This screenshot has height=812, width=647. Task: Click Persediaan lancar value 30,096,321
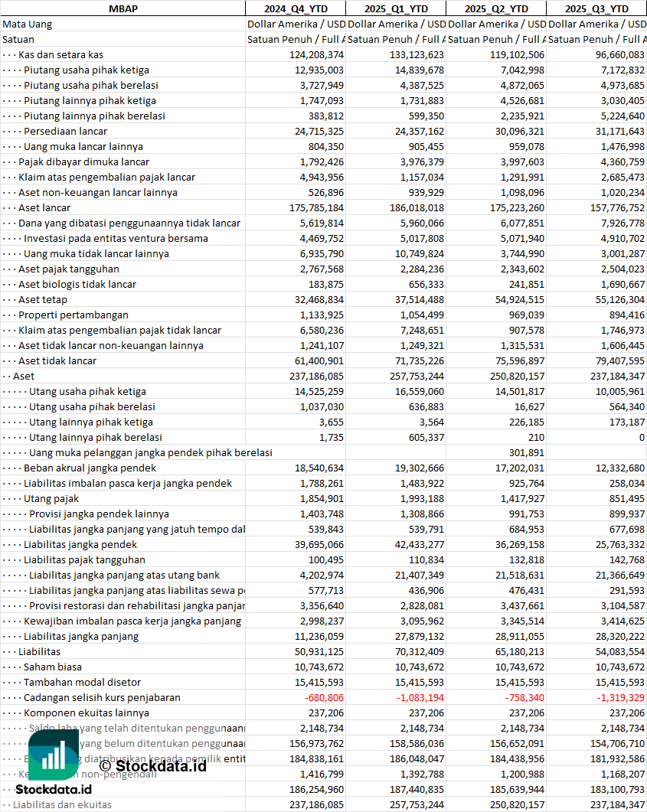(x=520, y=131)
